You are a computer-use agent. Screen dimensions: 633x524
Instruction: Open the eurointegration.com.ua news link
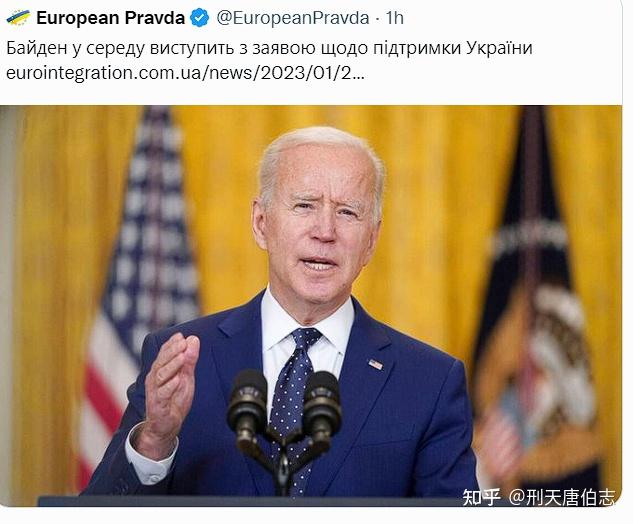click(x=185, y=73)
